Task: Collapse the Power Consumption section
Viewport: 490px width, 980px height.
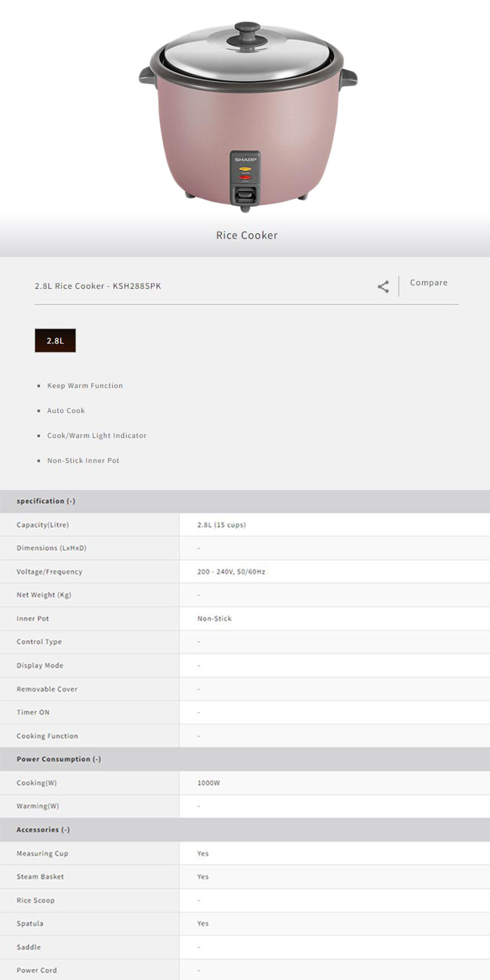Action: 59,759
